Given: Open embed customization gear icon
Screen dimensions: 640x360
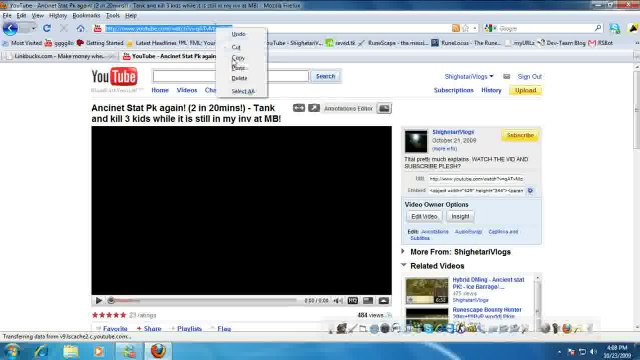Looking at the screenshot, I should click(530, 191).
